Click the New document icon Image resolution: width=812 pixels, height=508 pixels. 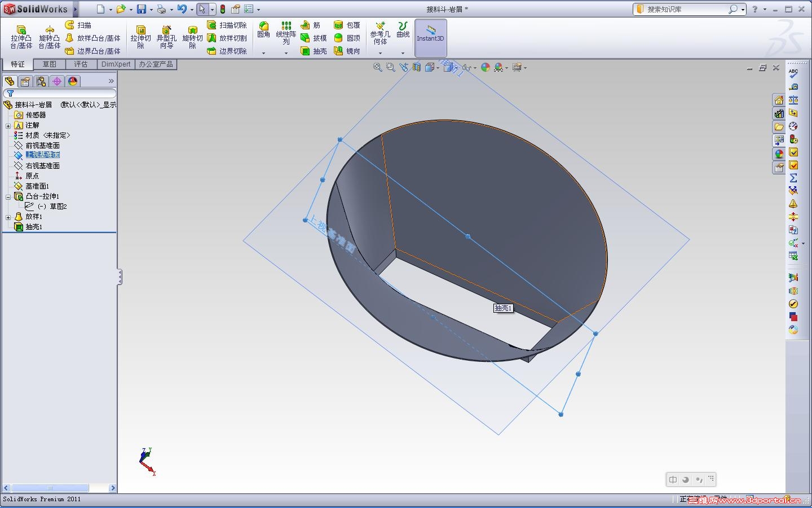(x=100, y=9)
